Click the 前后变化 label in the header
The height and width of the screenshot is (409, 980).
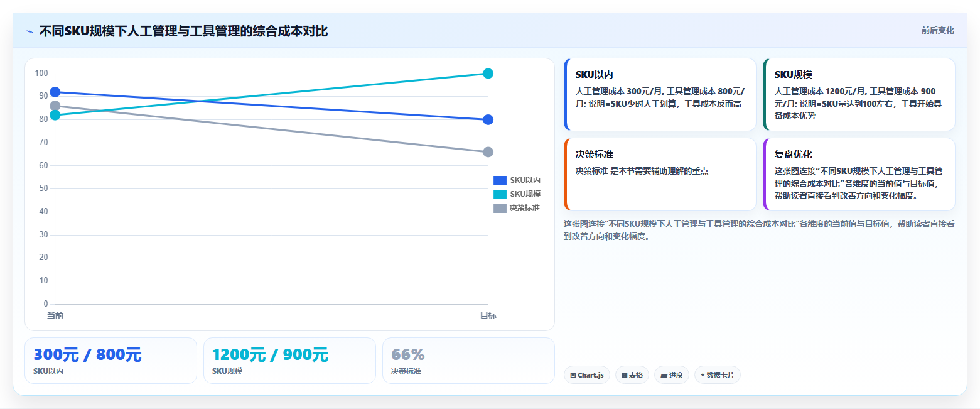click(x=938, y=31)
